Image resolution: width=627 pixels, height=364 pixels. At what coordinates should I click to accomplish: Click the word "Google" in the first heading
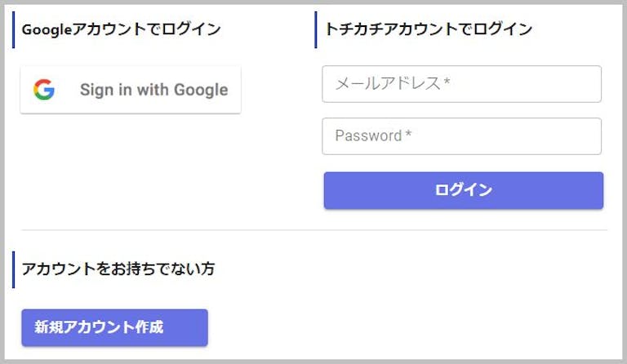click(x=47, y=30)
